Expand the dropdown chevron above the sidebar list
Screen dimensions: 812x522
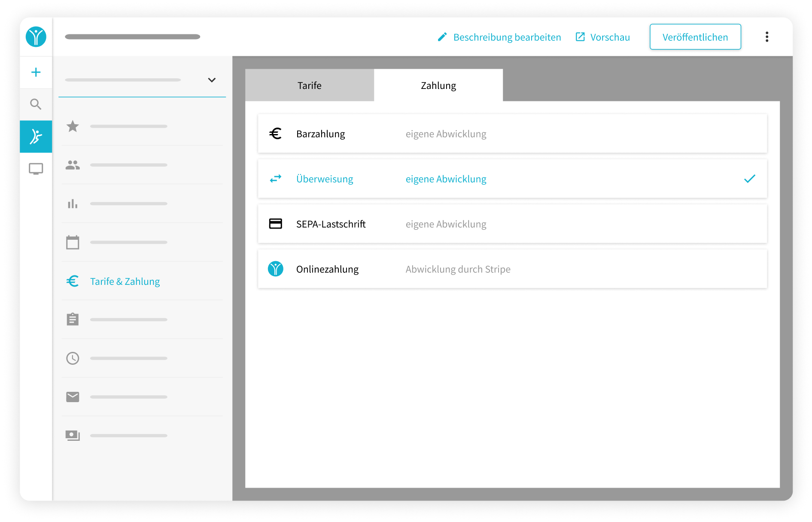coord(211,80)
